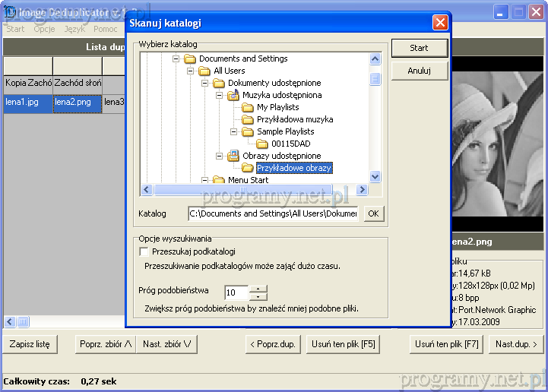548x392 pixels.
Task: Collapse the Documents and Settings tree node
Action: pyautogui.click(x=176, y=58)
